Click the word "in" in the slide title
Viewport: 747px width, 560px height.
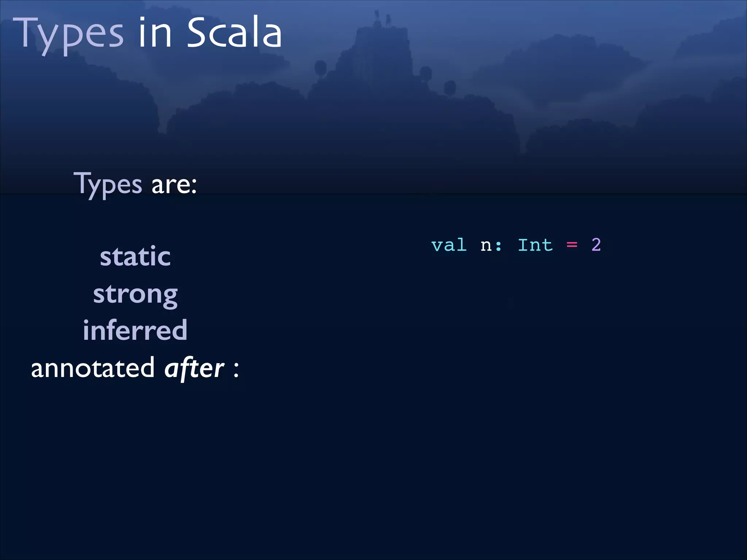(x=155, y=34)
